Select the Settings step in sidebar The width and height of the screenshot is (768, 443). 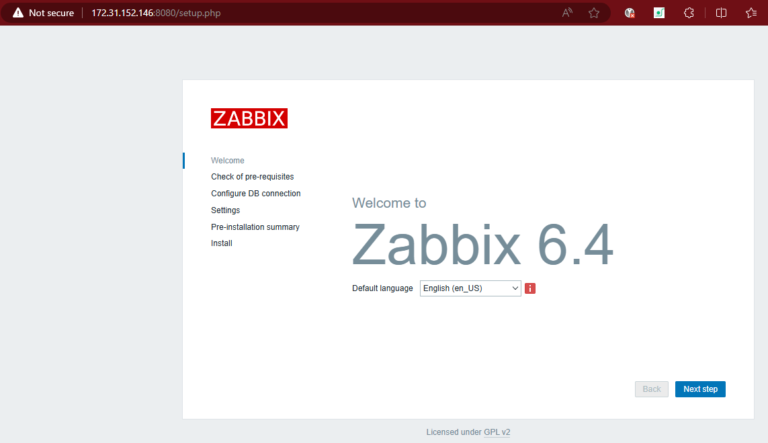coord(225,210)
